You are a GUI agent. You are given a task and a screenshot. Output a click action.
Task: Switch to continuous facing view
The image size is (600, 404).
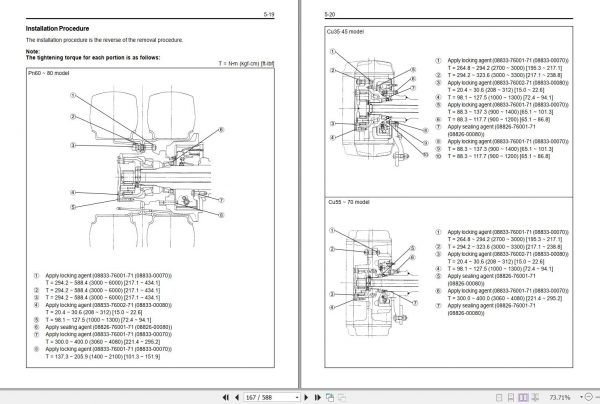click(x=535, y=397)
